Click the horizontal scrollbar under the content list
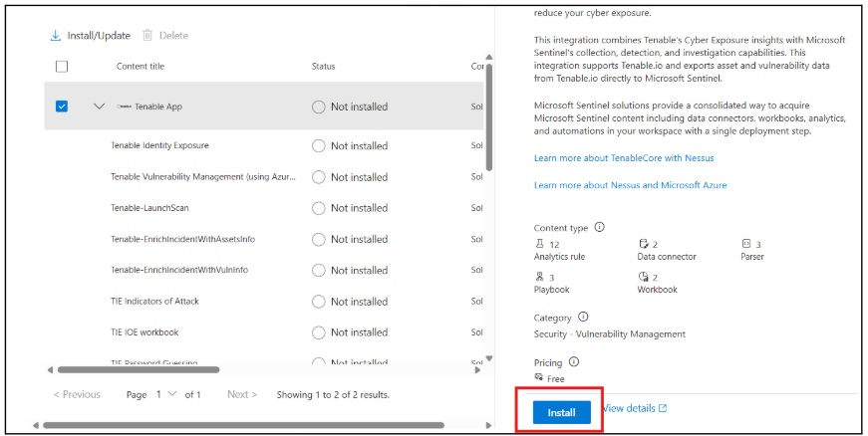This screenshot has height=436, width=868. click(x=199, y=369)
